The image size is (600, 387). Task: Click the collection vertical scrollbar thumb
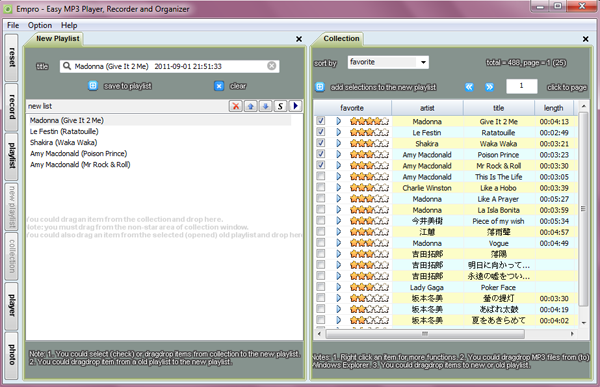583,209
